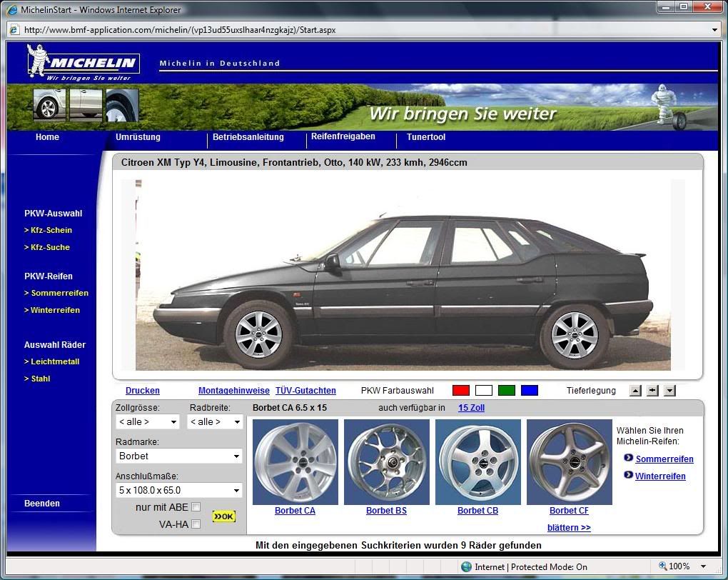This screenshot has height=580, width=728.
Task: Choose the blue car color swatch
Action: pyautogui.click(x=530, y=391)
